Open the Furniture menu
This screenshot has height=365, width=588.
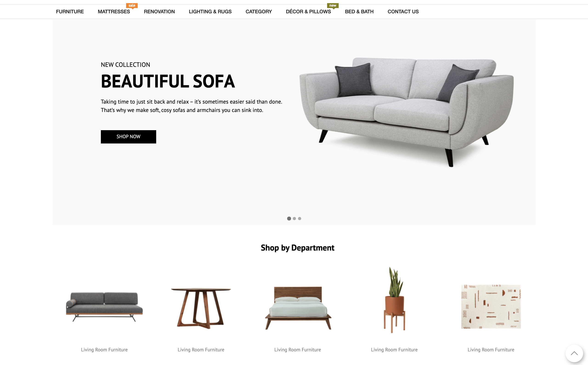pyautogui.click(x=70, y=11)
